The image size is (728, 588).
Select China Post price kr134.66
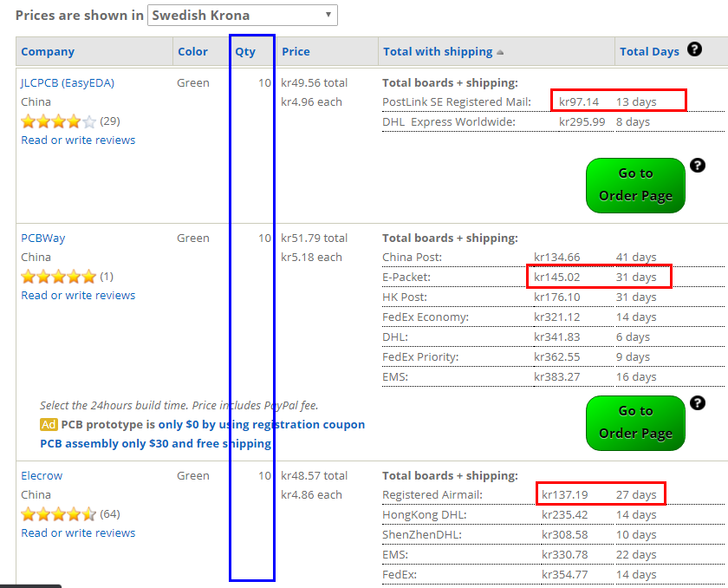coord(557,258)
